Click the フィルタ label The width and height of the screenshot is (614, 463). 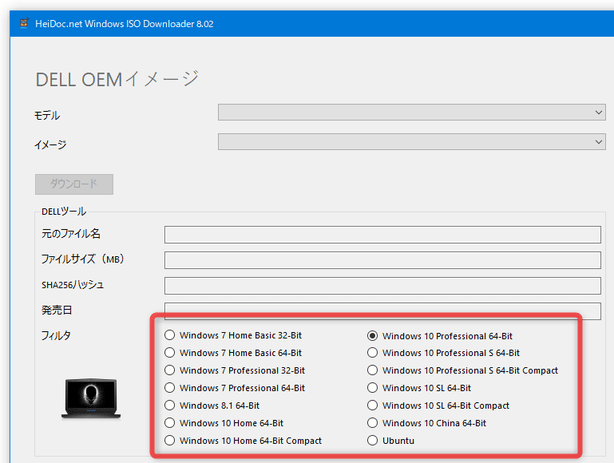[x=56, y=336]
